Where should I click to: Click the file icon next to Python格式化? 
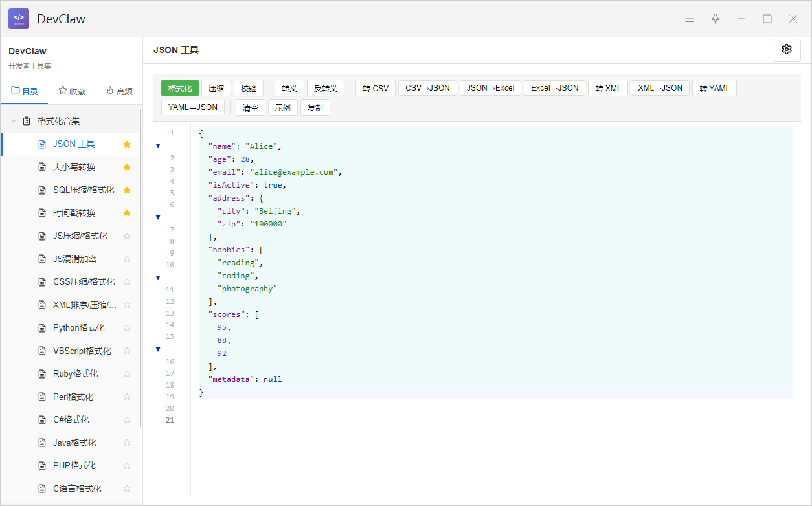coord(43,328)
